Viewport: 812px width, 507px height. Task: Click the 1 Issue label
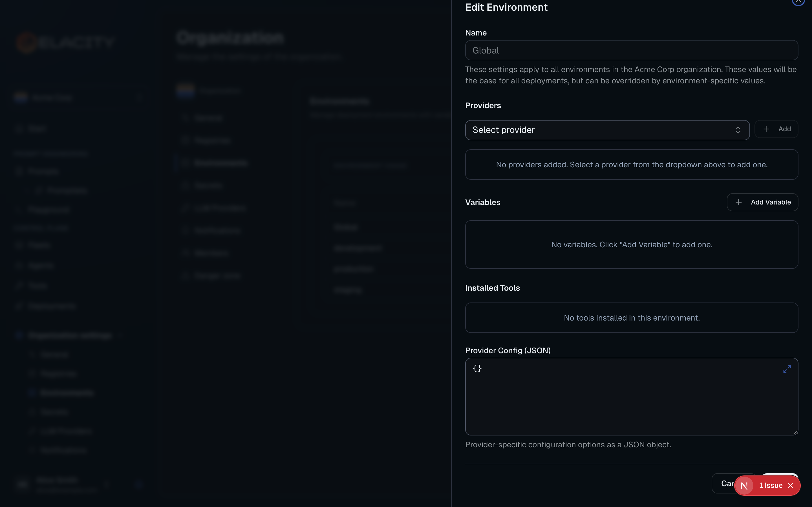coord(771,485)
